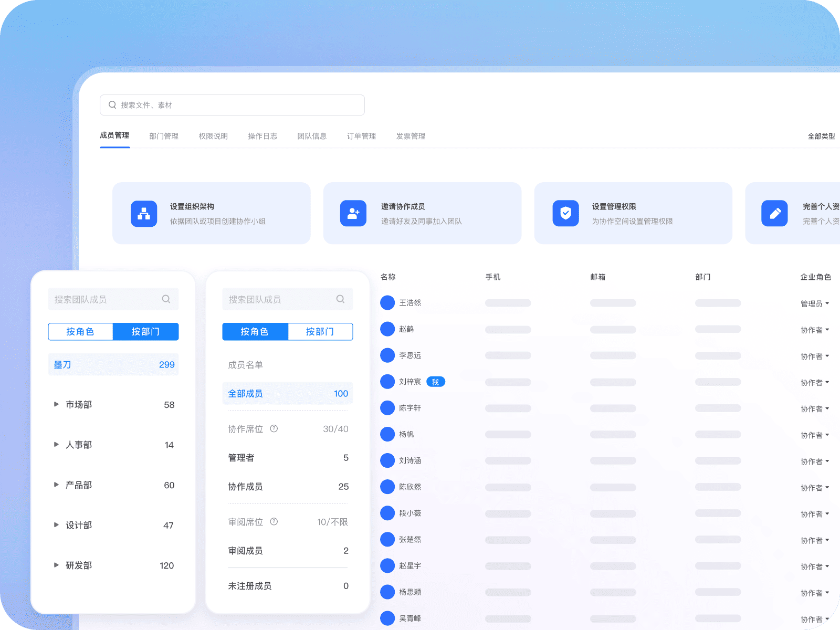Click the avatar of 李思远
This screenshot has height=630, width=840.
(387, 355)
